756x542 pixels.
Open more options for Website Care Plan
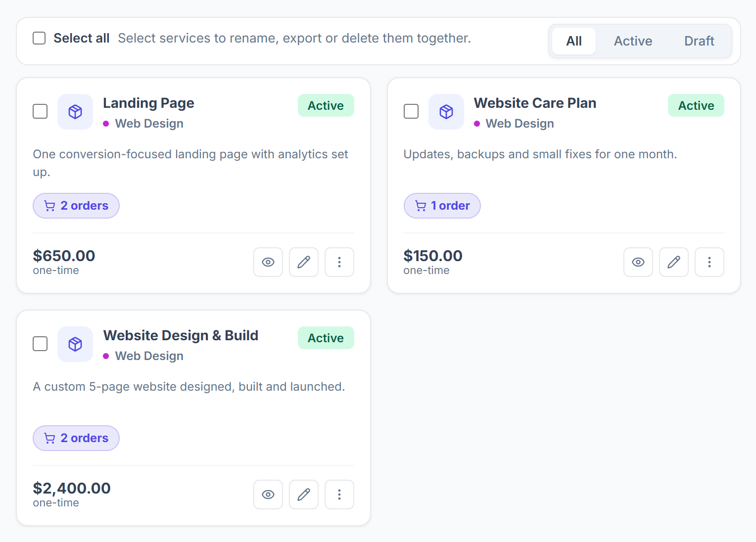709,262
